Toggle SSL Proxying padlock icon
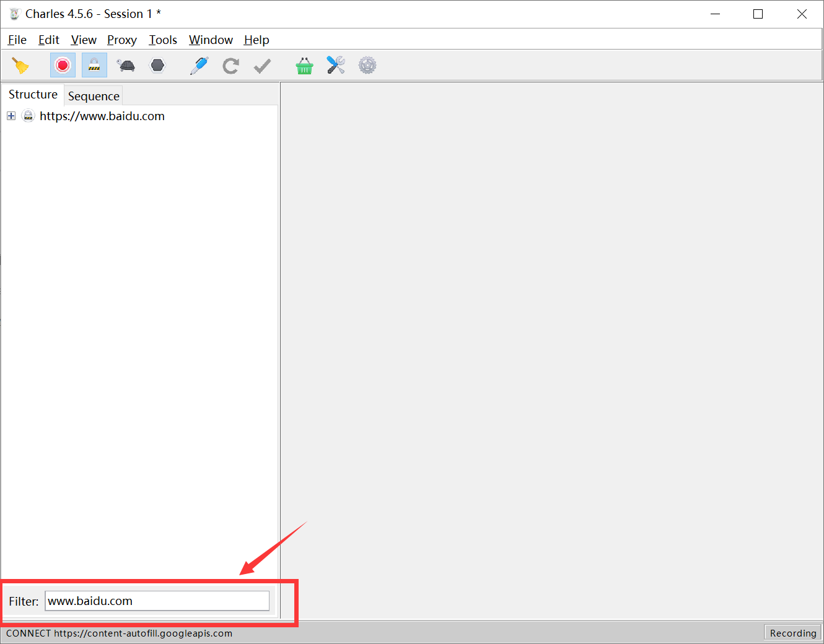This screenshot has width=824, height=644. 94,66
